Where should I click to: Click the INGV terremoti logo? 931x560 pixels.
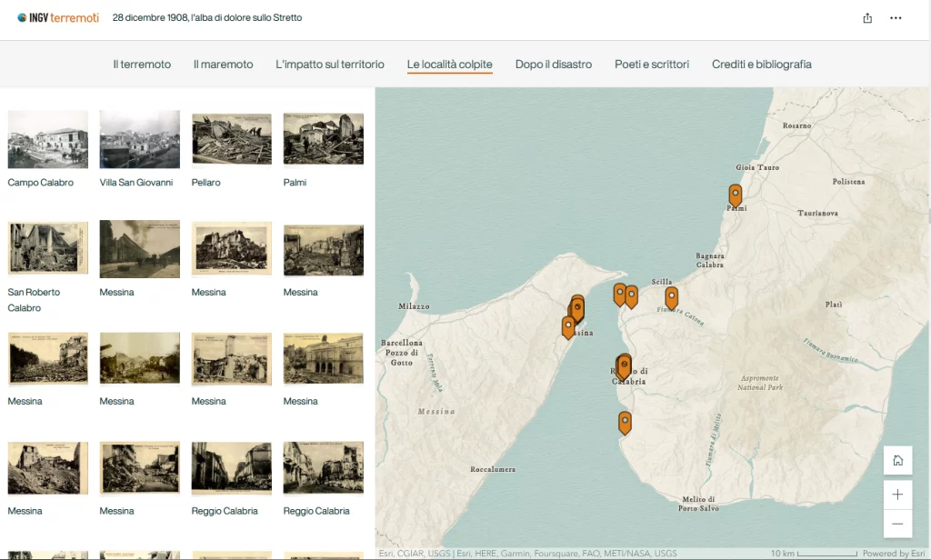tap(58, 18)
